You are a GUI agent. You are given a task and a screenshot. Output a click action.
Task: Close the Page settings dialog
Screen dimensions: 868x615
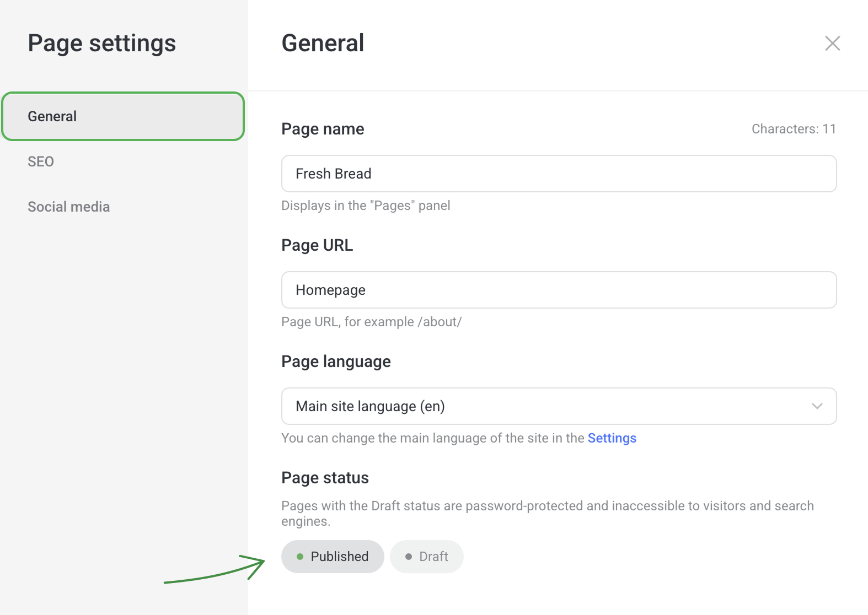click(x=832, y=44)
